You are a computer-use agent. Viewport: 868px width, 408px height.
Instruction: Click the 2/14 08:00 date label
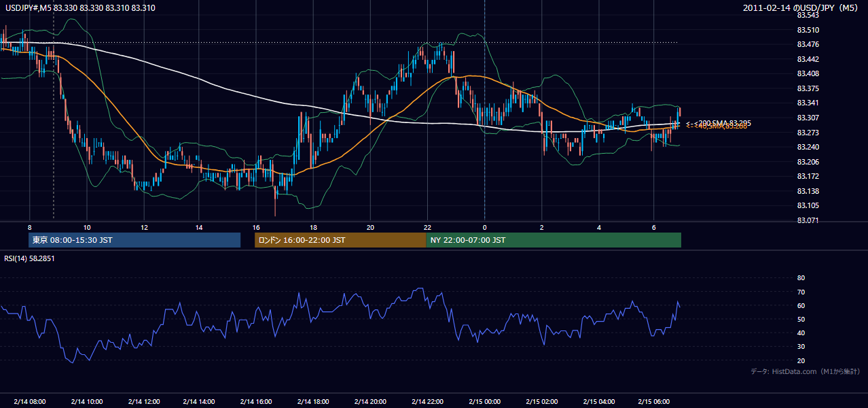coord(29,402)
